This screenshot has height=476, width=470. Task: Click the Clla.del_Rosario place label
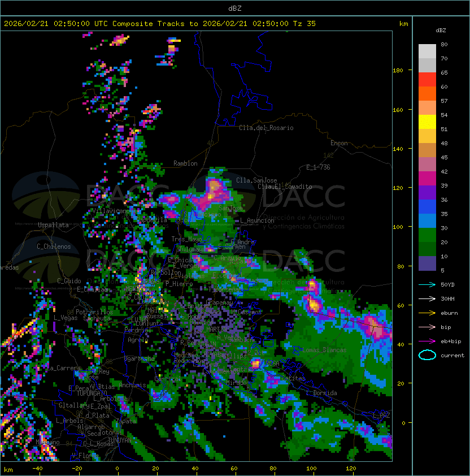point(266,128)
